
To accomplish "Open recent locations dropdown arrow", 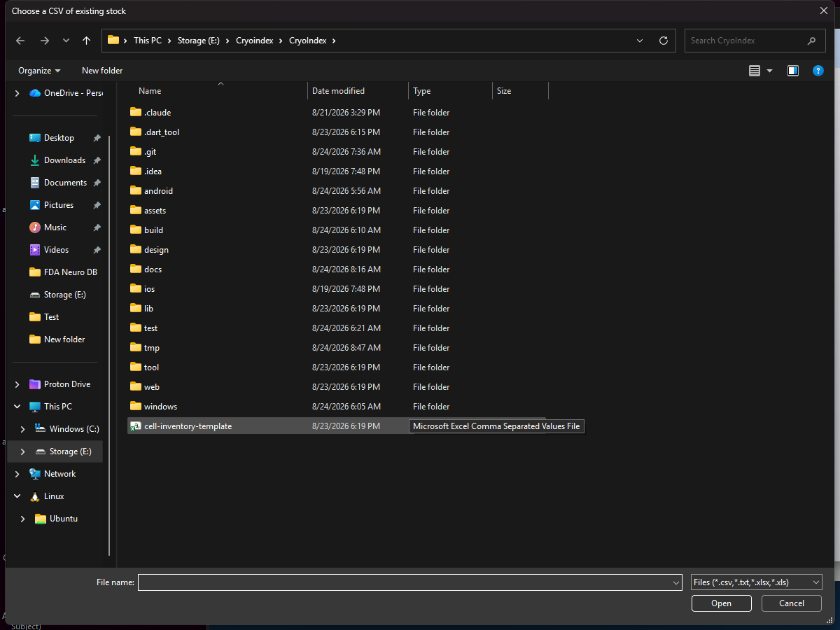I will pos(66,41).
